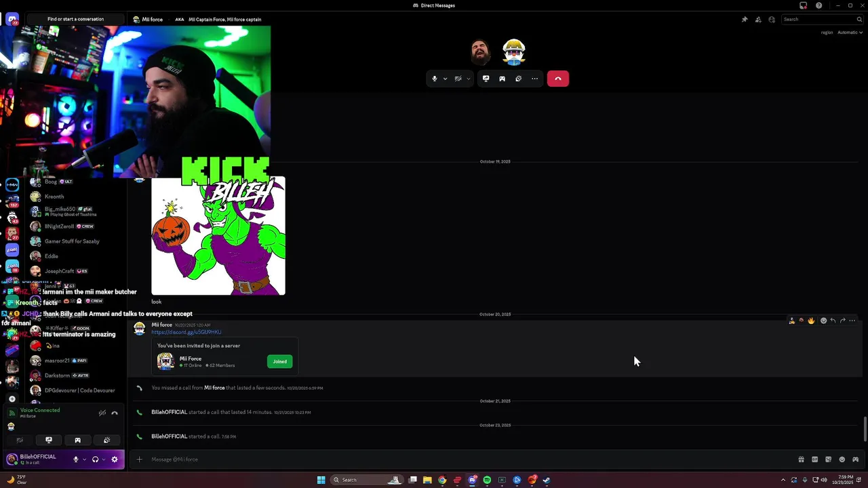Focus the top-right Search box

821,20
